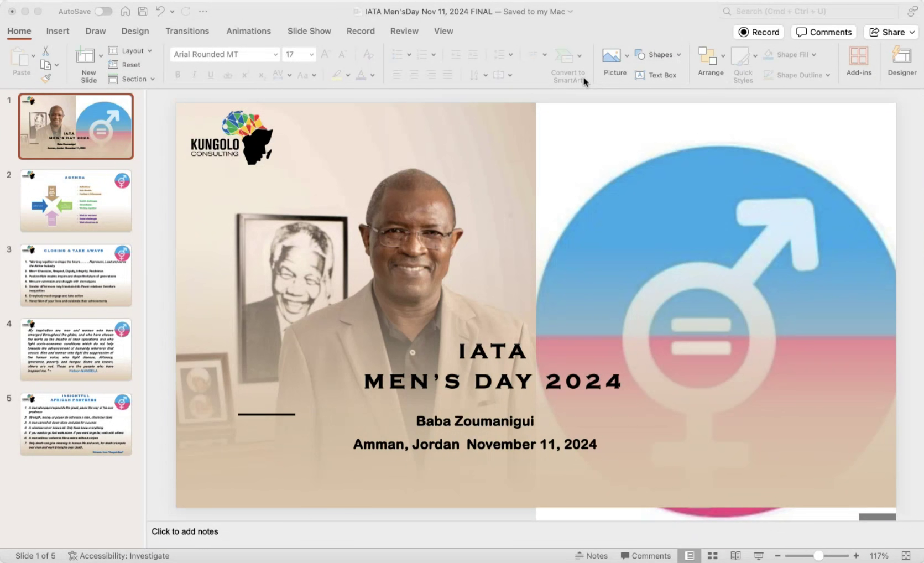Switch to Reading View
924x563 pixels.
[x=735, y=556]
